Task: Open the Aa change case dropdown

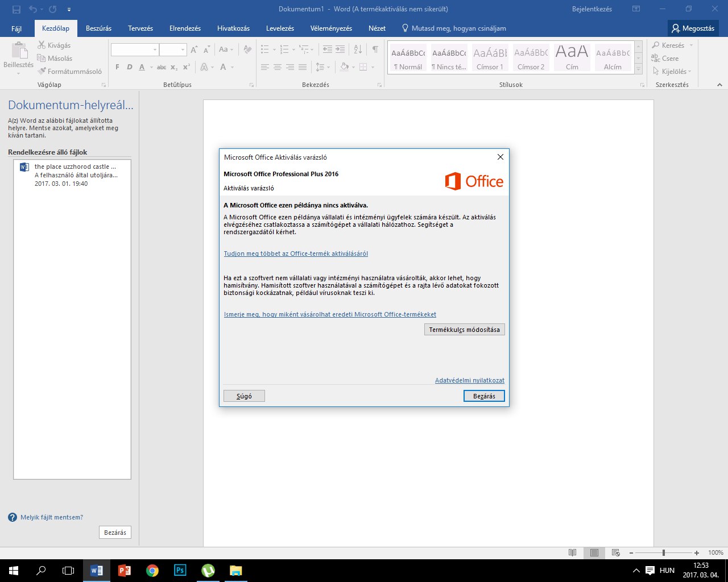Action: click(x=226, y=50)
